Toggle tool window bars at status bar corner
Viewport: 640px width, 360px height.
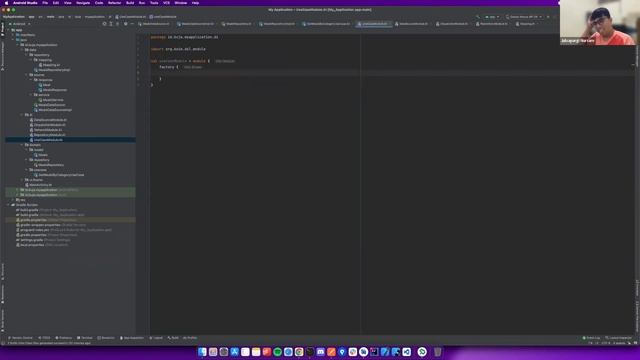click(x=3, y=343)
